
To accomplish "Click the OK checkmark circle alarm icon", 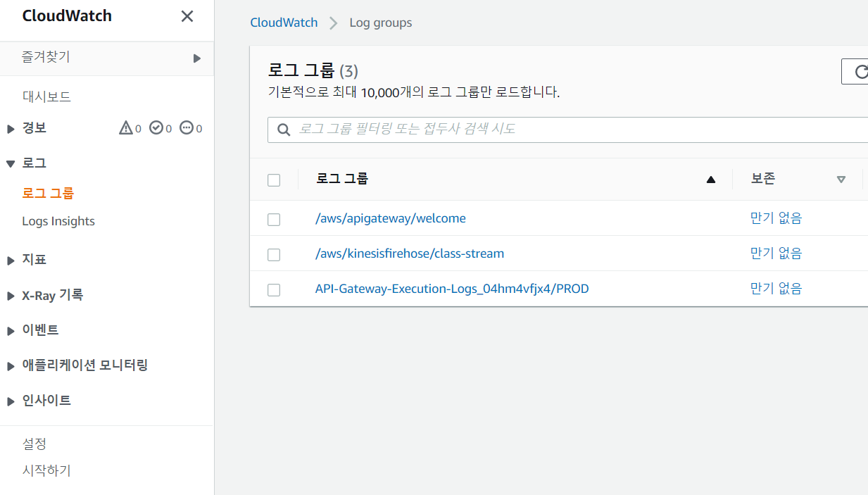I will tap(156, 128).
